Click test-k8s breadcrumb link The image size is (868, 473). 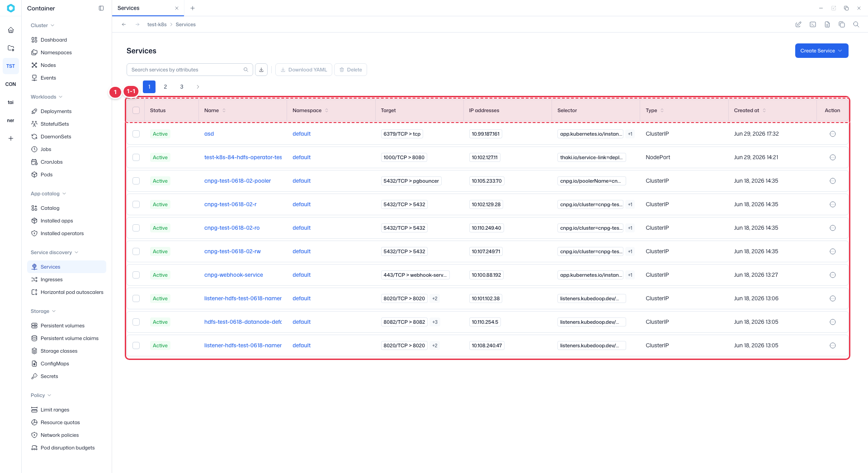click(x=157, y=24)
